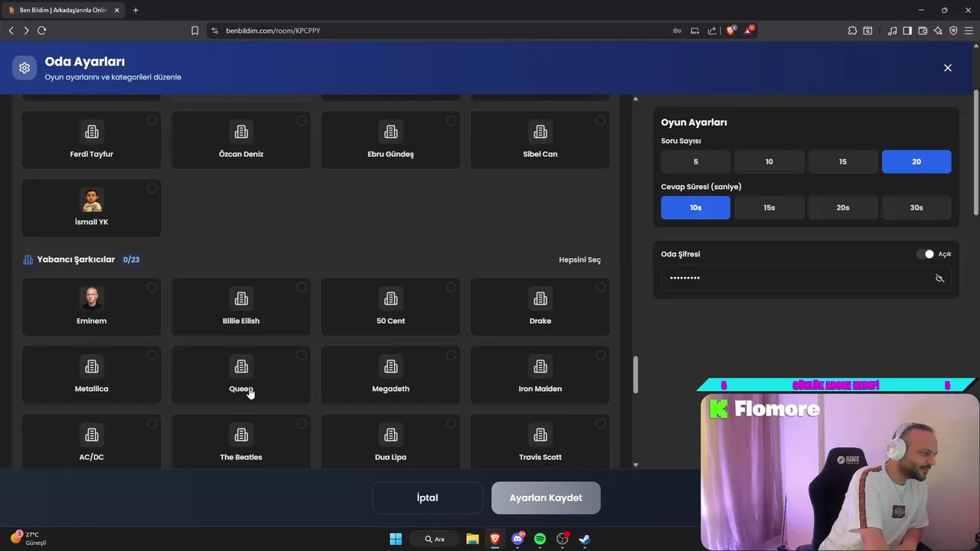The height and width of the screenshot is (551, 980).
Task: Select the İsmail YK avatar card
Action: pyautogui.click(x=91, y=208)
